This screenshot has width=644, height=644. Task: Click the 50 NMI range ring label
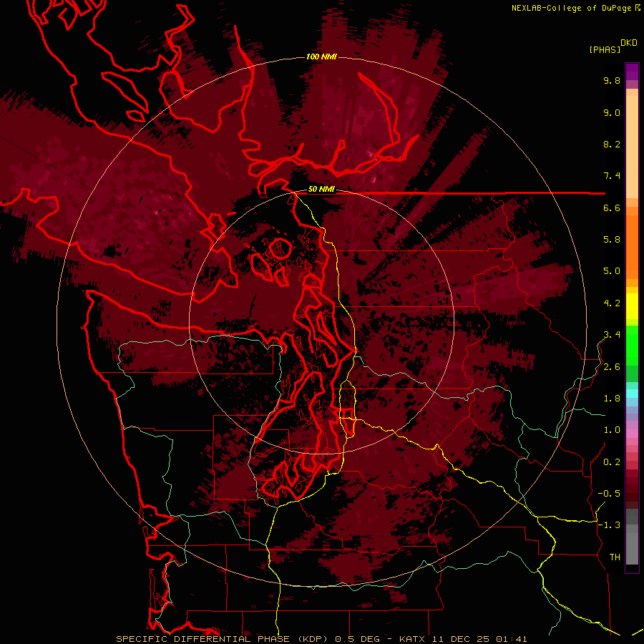pyautogui.click(x=321, y=190)
